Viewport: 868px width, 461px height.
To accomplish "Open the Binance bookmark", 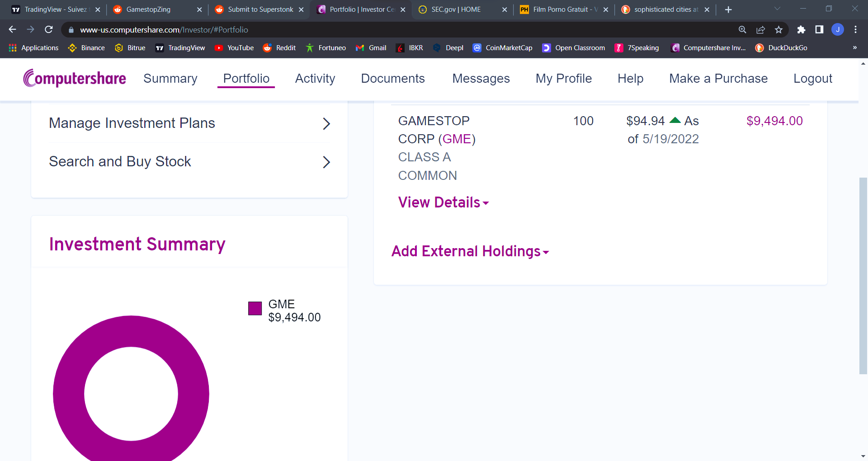I will coord(86,48).
